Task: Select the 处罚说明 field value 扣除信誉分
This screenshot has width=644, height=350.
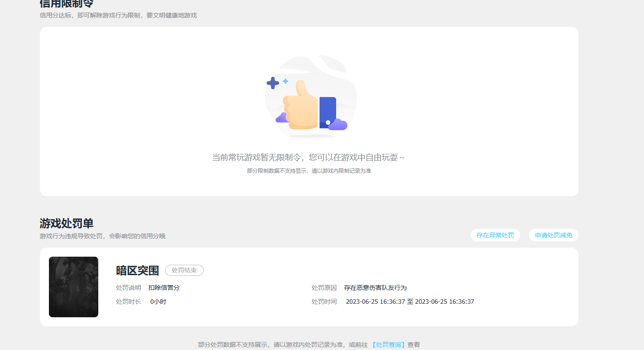Action: [x=164, y=288]
